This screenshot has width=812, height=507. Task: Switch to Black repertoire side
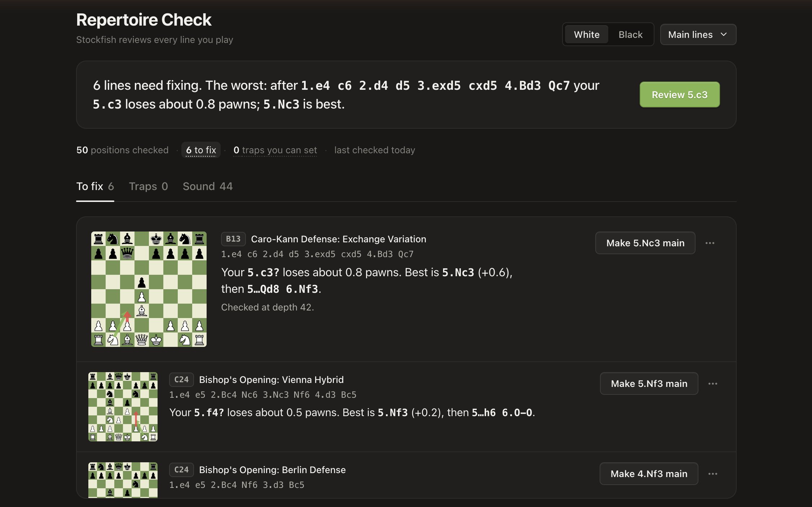630,35
